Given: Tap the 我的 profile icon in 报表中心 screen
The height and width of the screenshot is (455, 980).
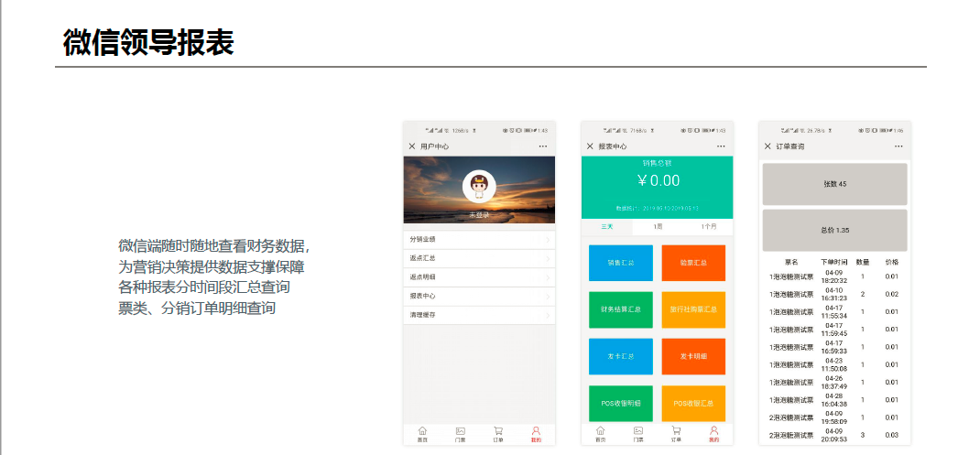Looking at the screenshot, I should click(713, 433).
